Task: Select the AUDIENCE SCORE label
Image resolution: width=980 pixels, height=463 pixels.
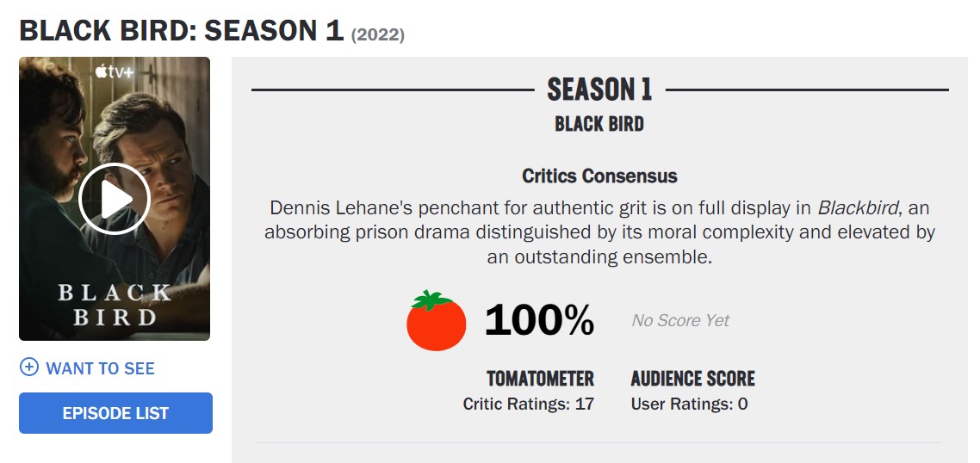Action: [x=692, y=379]
